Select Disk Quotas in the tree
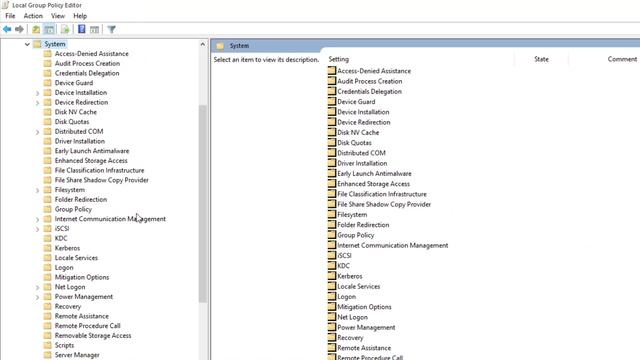 tap(72, 122)
